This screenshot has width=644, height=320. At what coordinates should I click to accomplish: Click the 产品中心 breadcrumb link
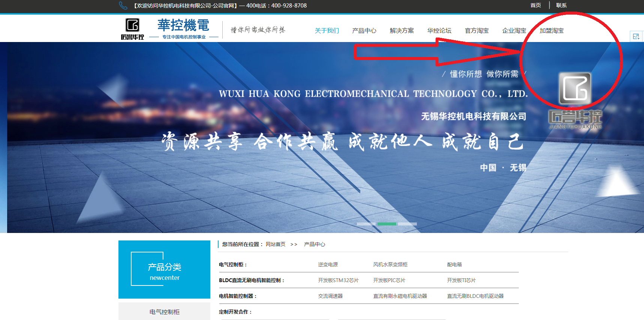pos(315,244)
